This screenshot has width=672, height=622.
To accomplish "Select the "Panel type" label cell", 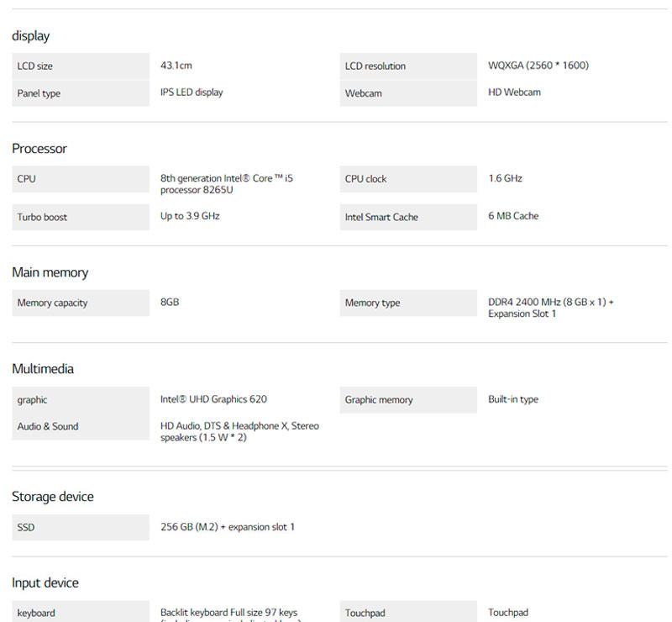I will coord(80,93).
